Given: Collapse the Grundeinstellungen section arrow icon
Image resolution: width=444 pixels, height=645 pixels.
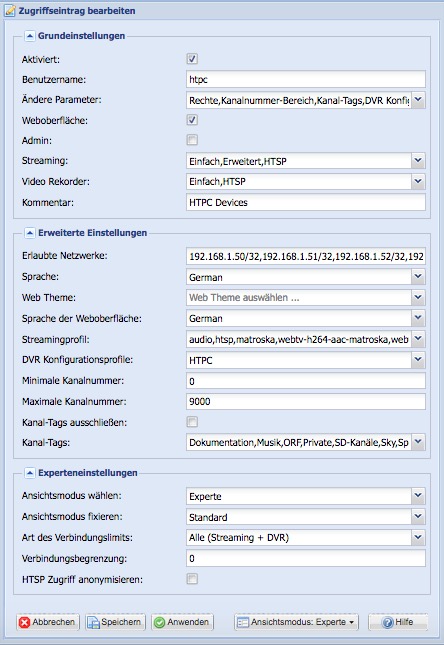Looking at the screenshot, I should [x=30, y=36].
